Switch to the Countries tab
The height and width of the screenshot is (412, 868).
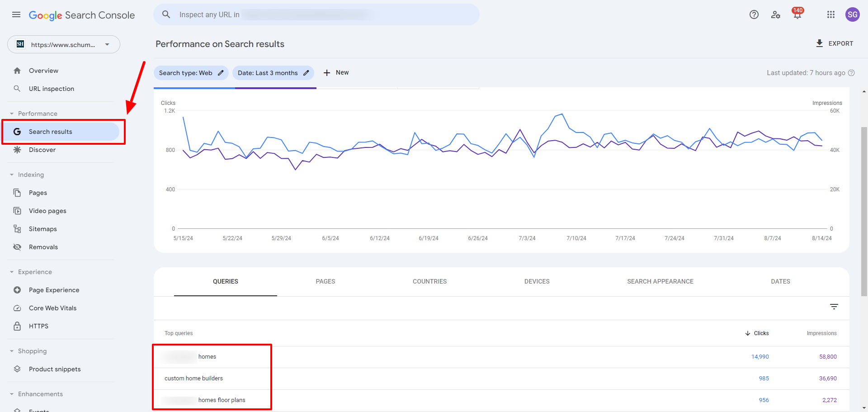pyautogui.click(x=429, y=281)
